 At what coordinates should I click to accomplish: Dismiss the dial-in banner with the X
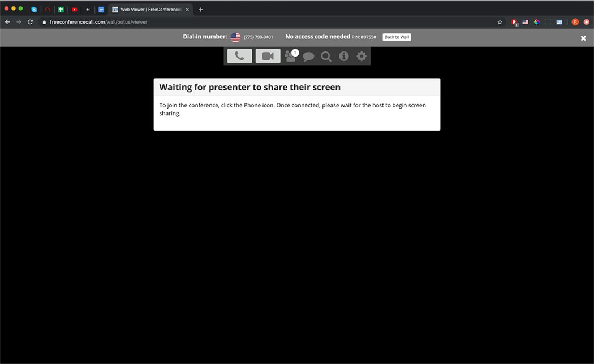[583, 38]
